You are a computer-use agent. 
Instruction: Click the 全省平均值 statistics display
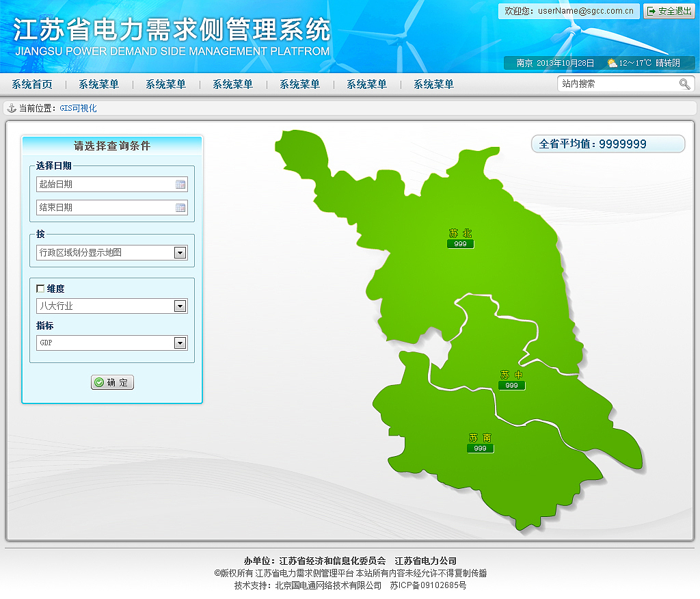coord(608,144)
